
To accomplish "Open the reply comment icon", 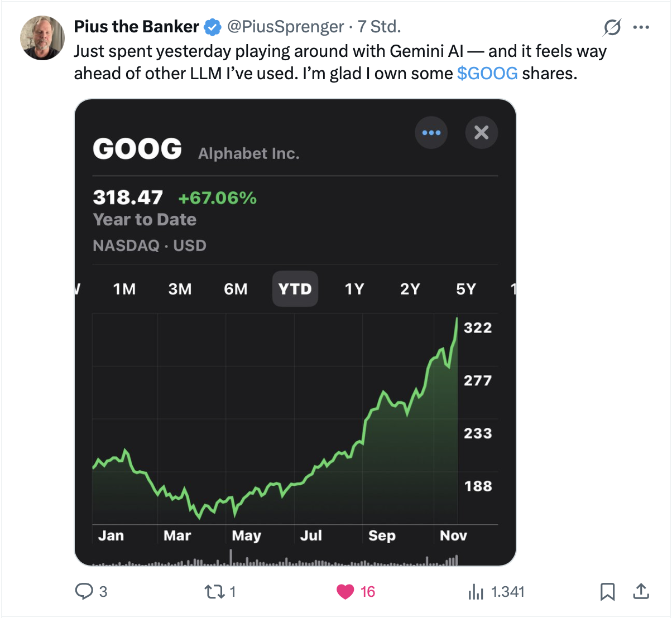I will click(x=84, y=591).
